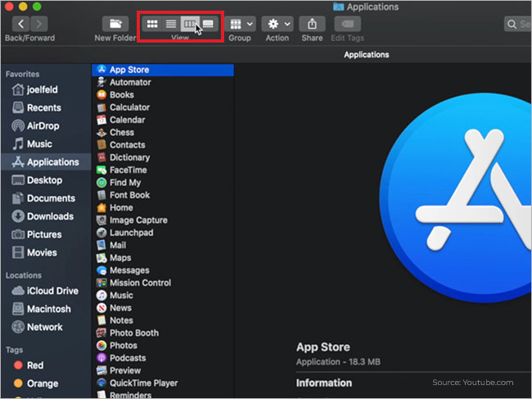Open the Action gear dropdown
This screenshot has height=399, width=532.
coord(277,24)
